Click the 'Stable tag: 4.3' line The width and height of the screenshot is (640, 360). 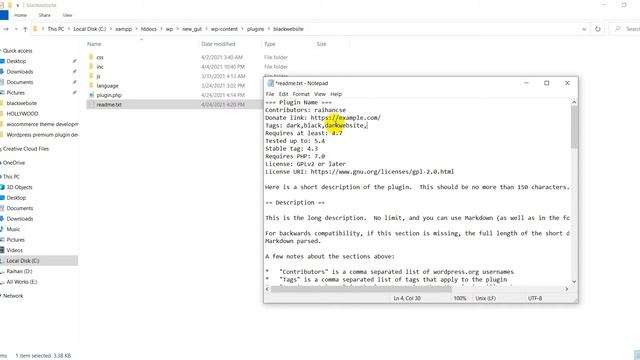click(x=291, y=149)
